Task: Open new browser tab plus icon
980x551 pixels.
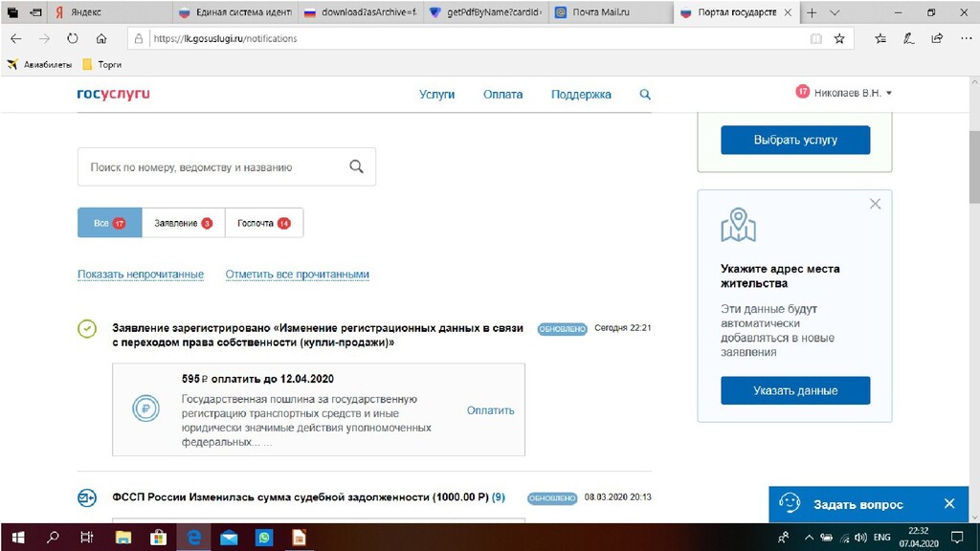Action: pos(812,12)
